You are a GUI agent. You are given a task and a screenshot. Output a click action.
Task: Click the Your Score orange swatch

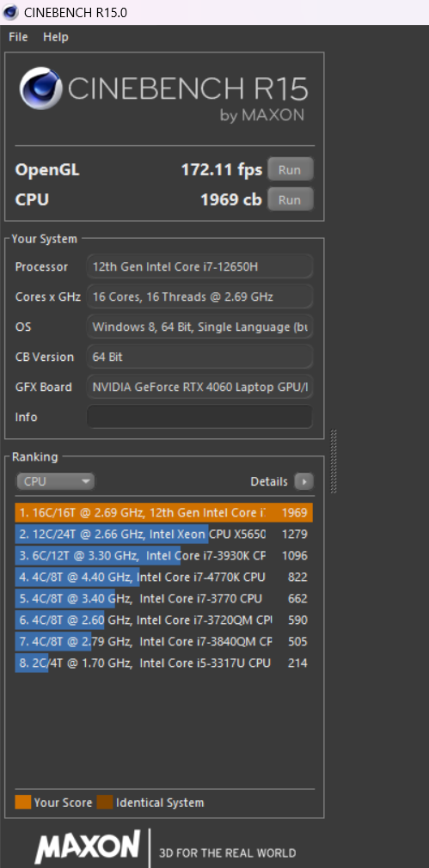22,802
